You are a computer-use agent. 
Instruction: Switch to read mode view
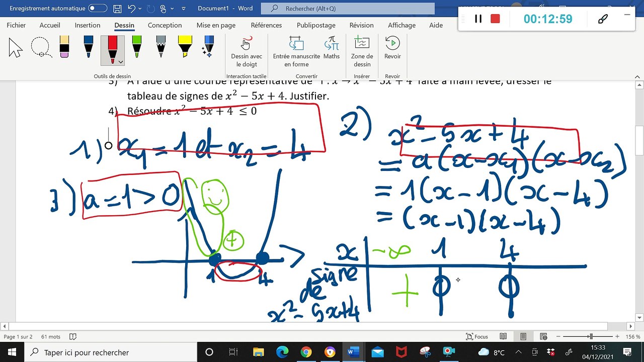pos(503,336)
